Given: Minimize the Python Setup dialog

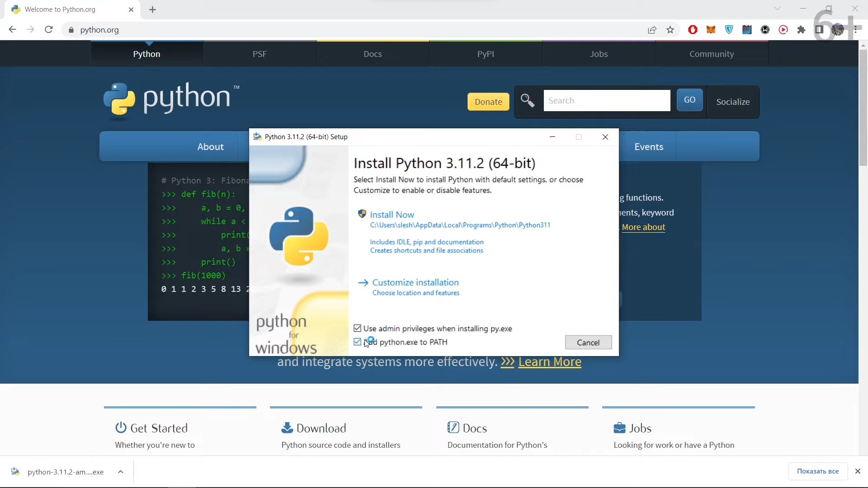Looking at the screenshot, I should pos(552,137).
